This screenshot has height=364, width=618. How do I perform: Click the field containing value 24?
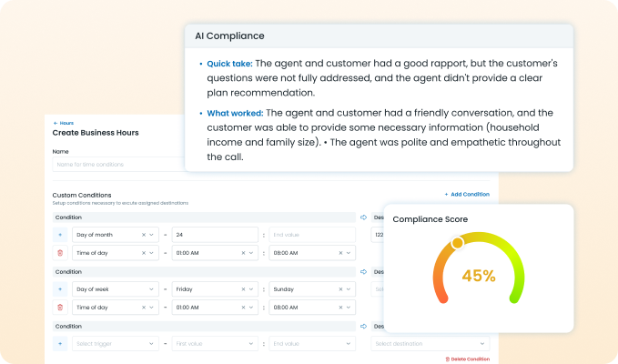pyautogui.click(x=215, y=235)
